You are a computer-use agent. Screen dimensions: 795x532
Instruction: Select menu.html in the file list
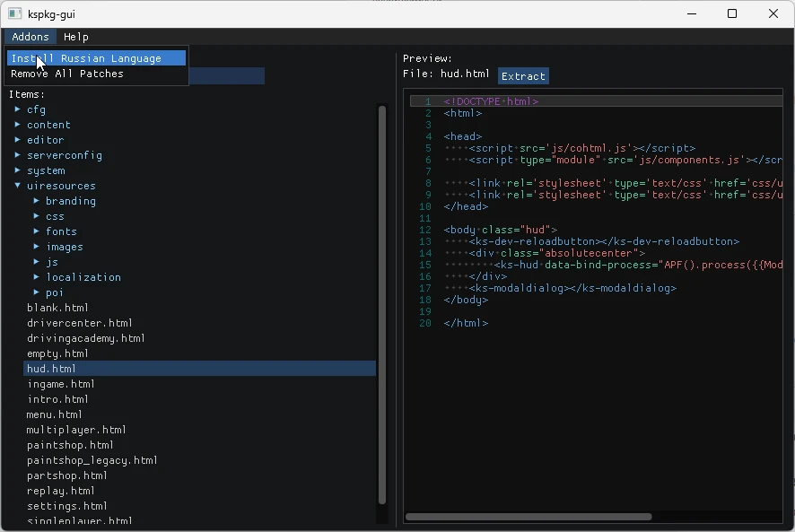pos(55,414)
